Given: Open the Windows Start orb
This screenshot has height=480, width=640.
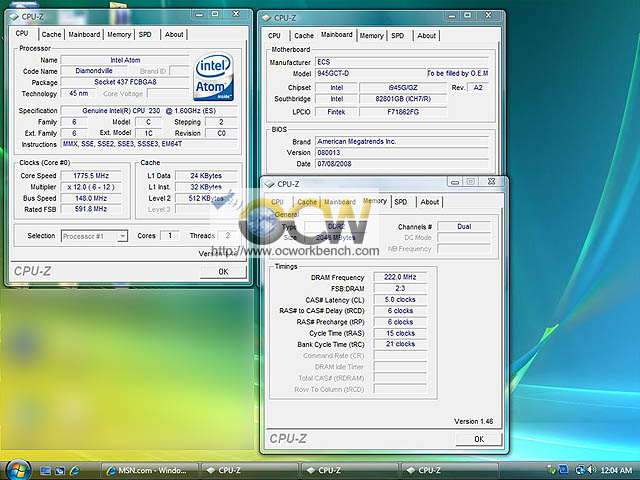Looking at the screenshot, I should tap(16, 469).
